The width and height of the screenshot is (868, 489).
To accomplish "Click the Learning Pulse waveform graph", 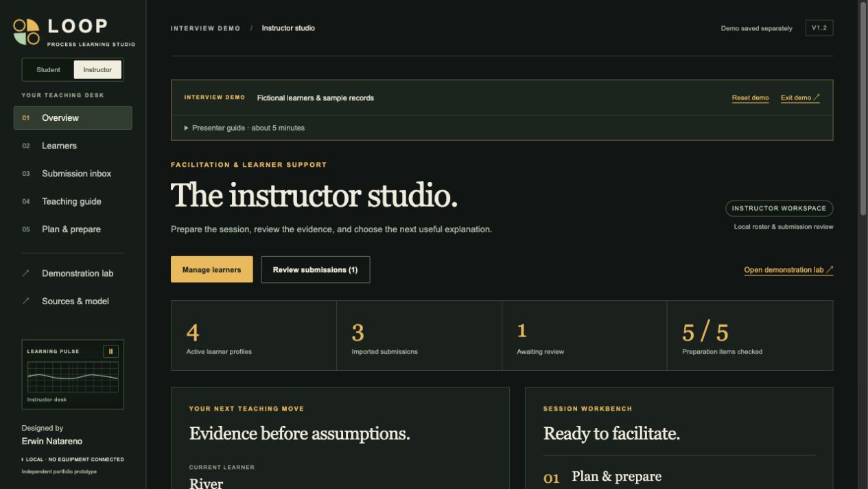I will pos(73,377).
